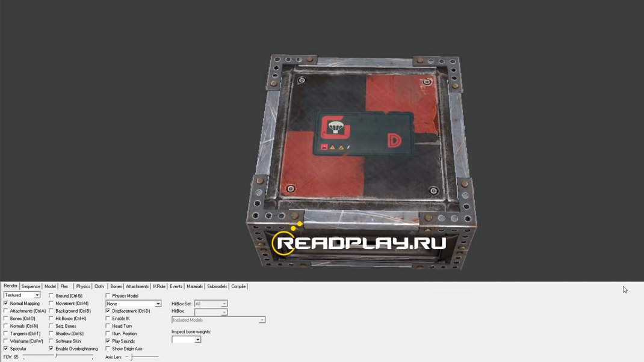Image resolution: width=644 pixels, height=362 pixels.
Task: Switch to the Cloth tab
Action: (99, 286)
